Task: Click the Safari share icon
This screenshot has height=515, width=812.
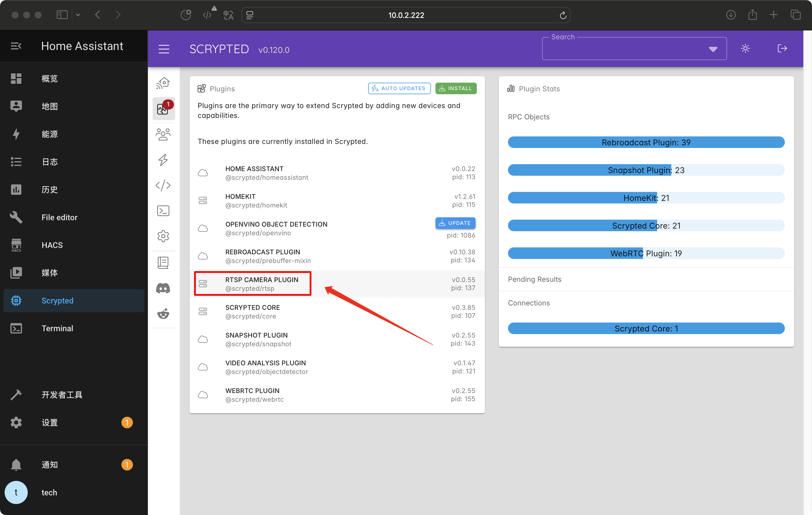Action: (753, 15)
